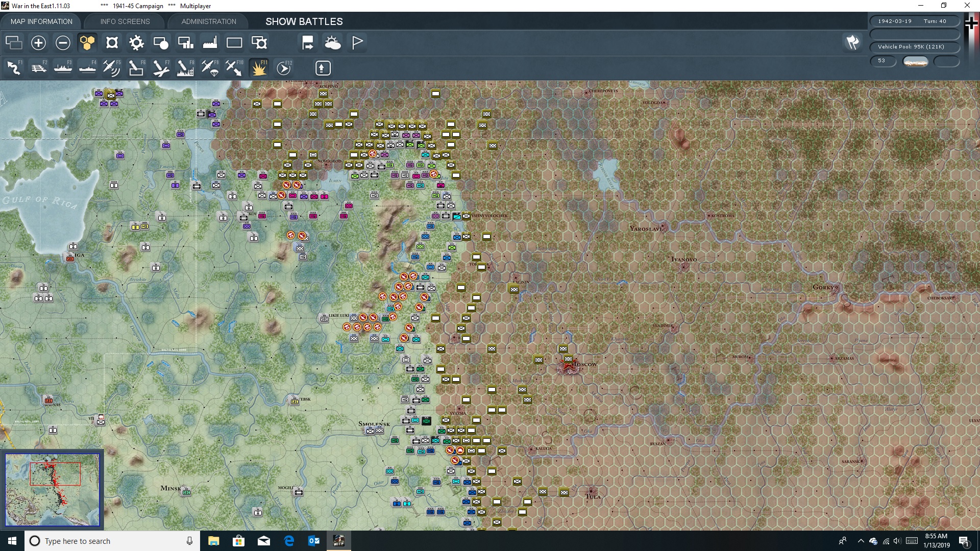The height and width of the screenshot is (551, 980).
Task: Choose the F9 air drop supplies mission
Action: tap(209, 68)
